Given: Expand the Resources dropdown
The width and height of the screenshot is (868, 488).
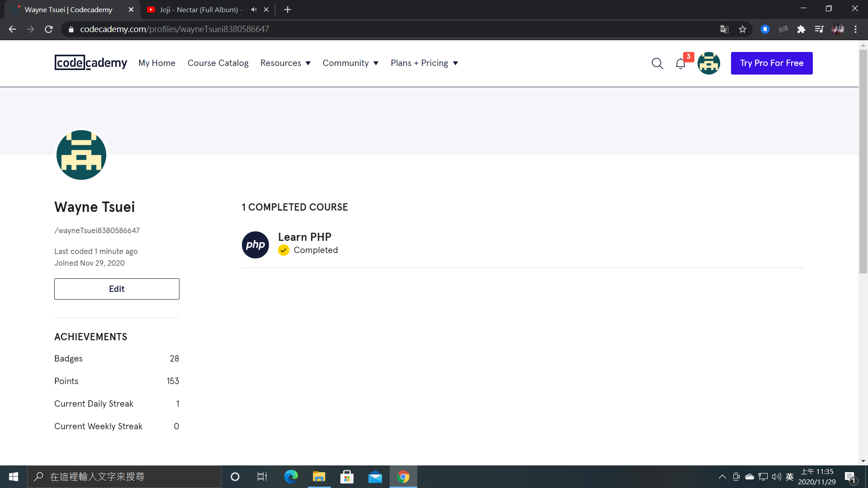Looking at the screenshot, I should [x=285, y=63].
